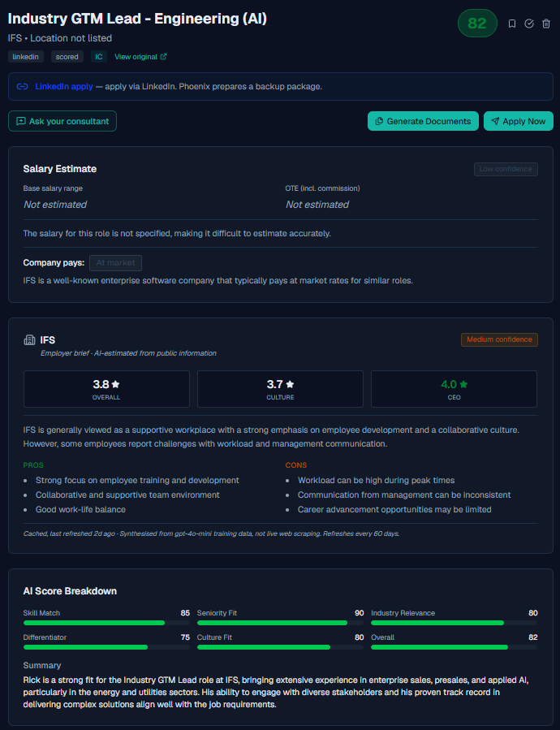This screenshot has width=560, height=730.
Task: Click the Skill Match score value 85
Action: click(x=185, y=613)
